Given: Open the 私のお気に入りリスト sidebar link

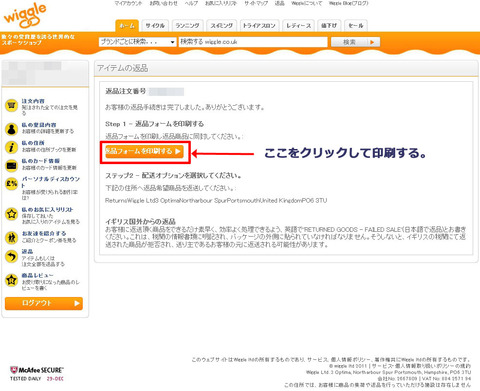Looking at the screenshot, I should pos(47,210).
